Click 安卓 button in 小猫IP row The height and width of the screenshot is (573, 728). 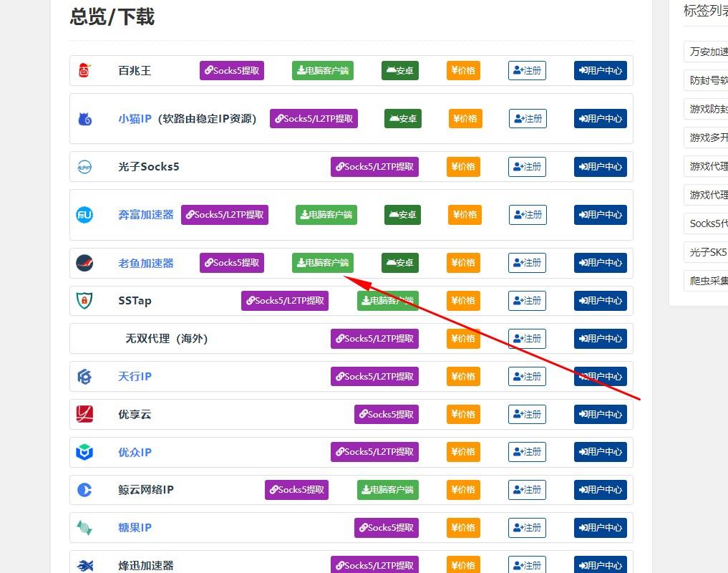(403, 118)
